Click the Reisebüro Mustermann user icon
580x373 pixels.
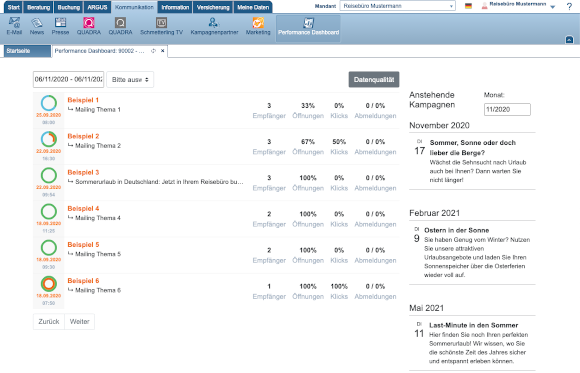click(x=484, y=6)
